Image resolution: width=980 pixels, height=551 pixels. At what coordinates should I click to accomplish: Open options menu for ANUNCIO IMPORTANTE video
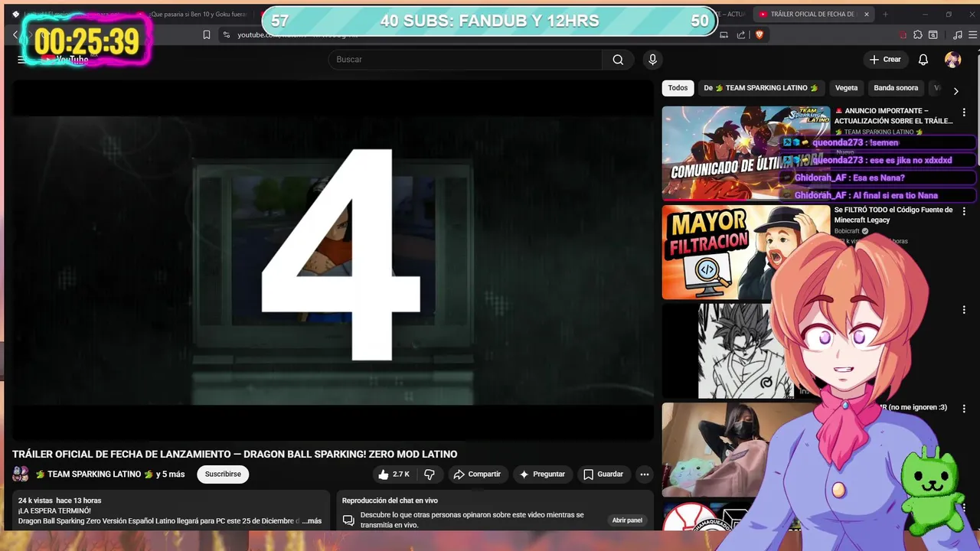[x=964, y=112]
